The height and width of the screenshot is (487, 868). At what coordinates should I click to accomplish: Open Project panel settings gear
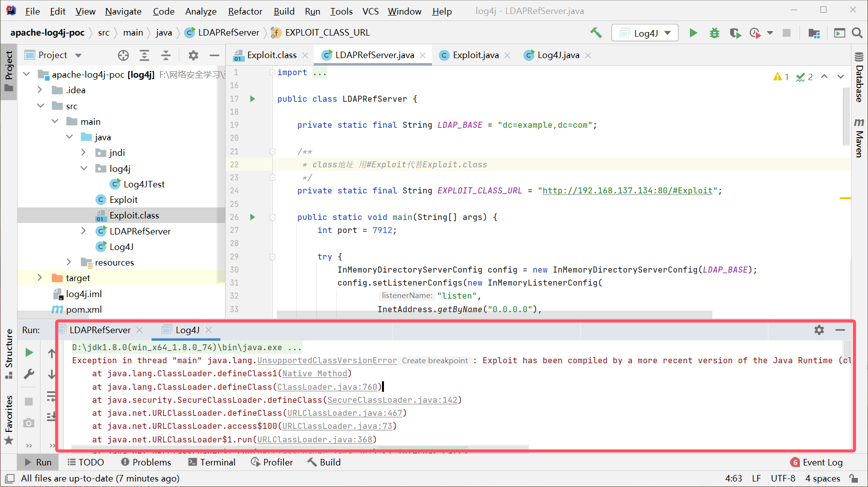[x=193, y=55]
